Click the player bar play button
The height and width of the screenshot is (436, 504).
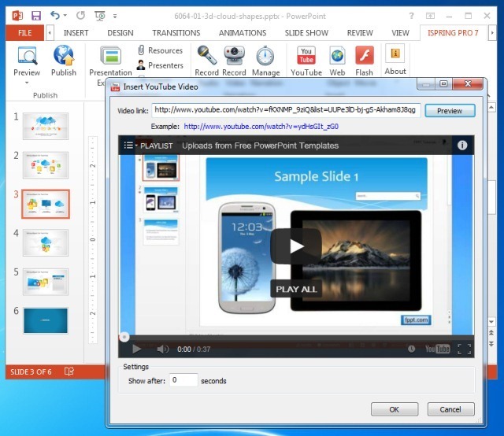(x=136, y=349)
